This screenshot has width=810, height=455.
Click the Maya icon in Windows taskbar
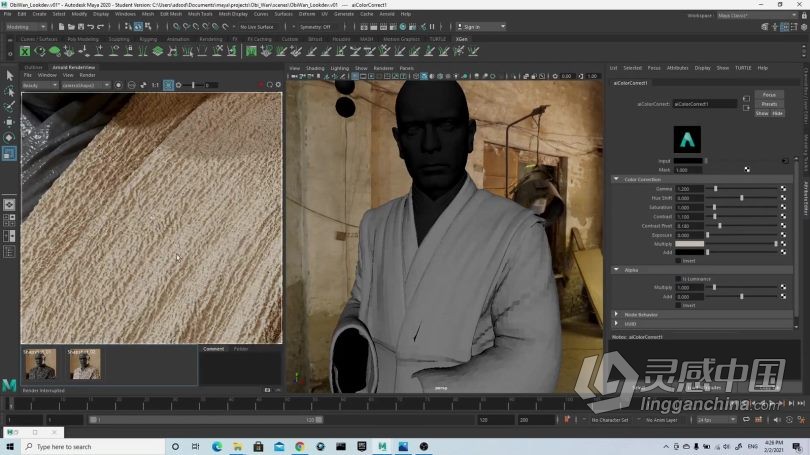382,447
